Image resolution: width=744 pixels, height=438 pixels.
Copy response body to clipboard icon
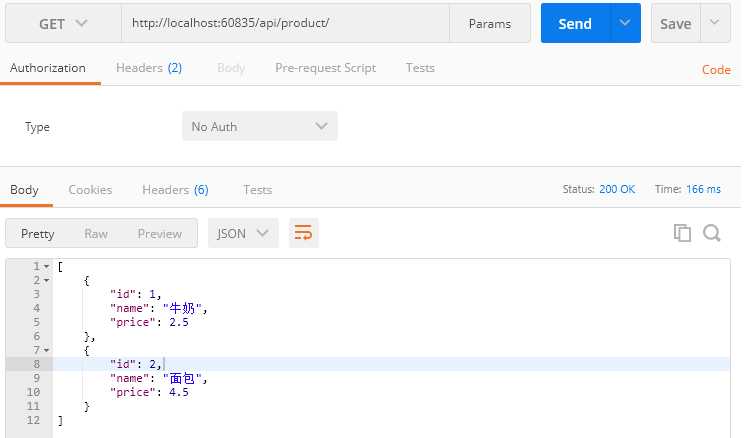[x=682, y=233]
